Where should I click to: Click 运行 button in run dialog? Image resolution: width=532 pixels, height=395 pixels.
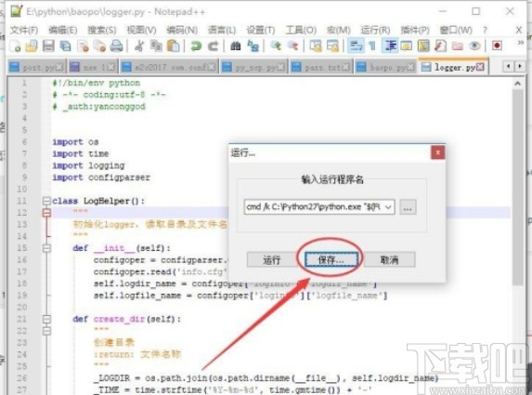tap(272, 260)
